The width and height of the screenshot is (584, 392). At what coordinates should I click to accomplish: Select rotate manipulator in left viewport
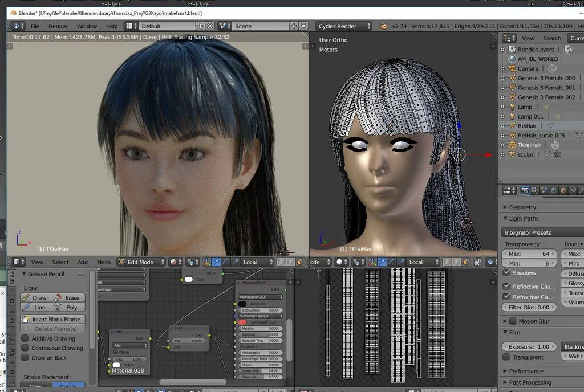[226, 262]
